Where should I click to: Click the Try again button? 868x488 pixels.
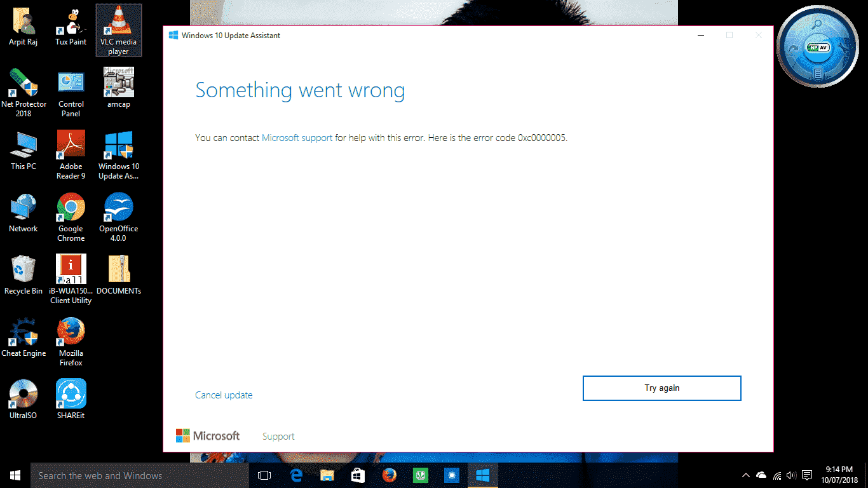coord(661,388)
